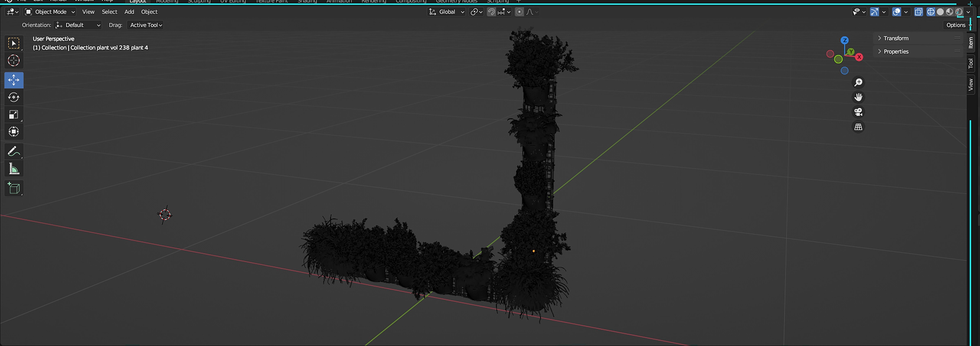The image size is (980, 346).
Task: Click the zoom magnifier viewport icon
Action: pyautogui.click(x=858, y=82)
